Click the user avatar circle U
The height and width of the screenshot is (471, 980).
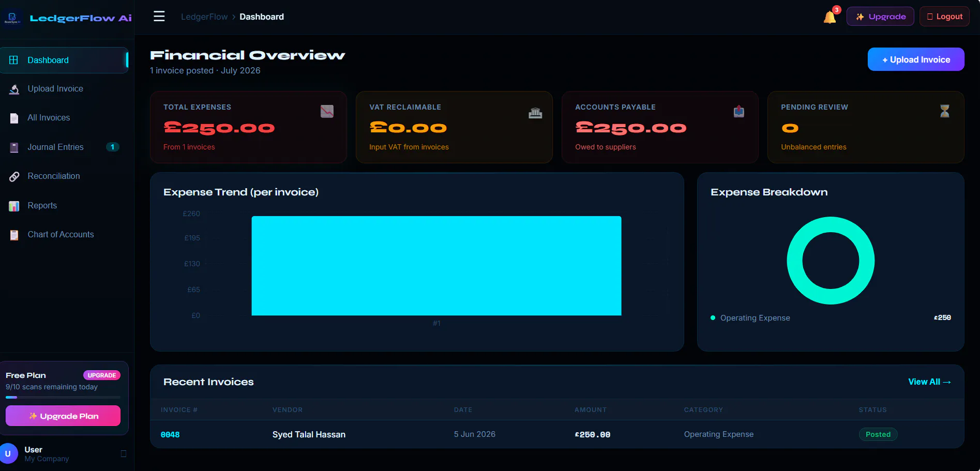click(8, 453)
